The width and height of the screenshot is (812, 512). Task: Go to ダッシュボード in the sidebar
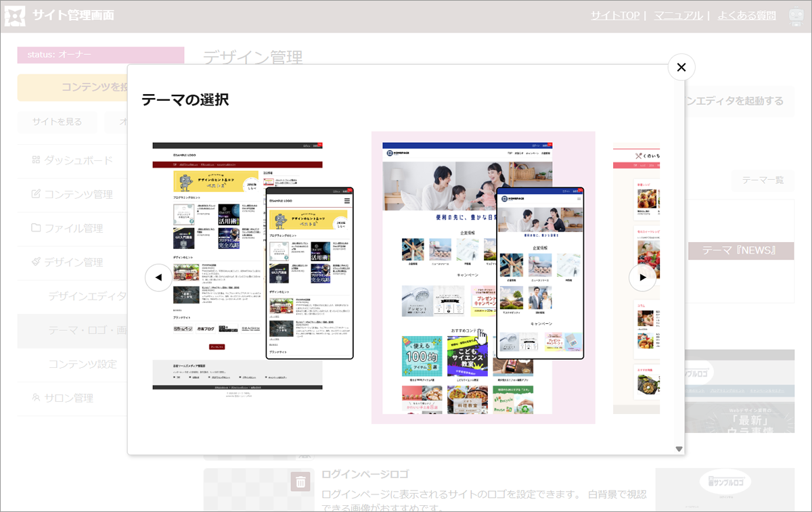click(x=72, y=160)
